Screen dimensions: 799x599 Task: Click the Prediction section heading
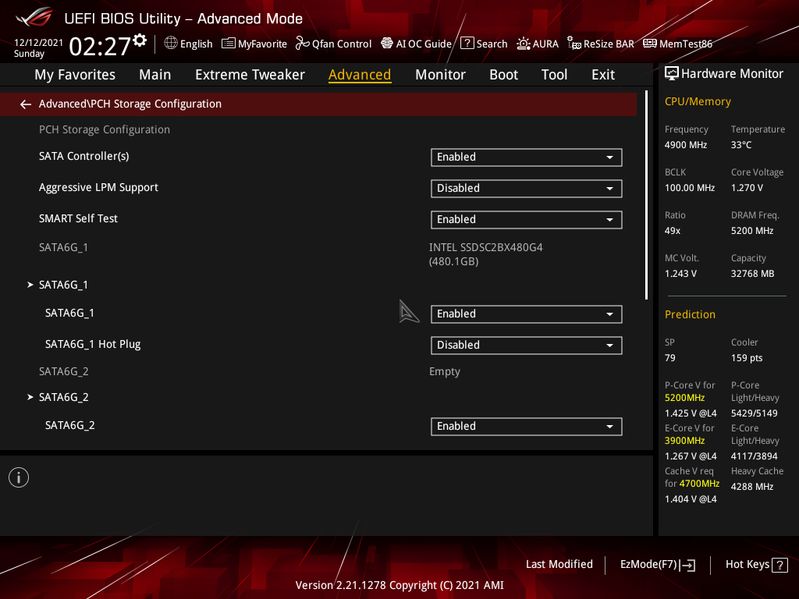690,314
